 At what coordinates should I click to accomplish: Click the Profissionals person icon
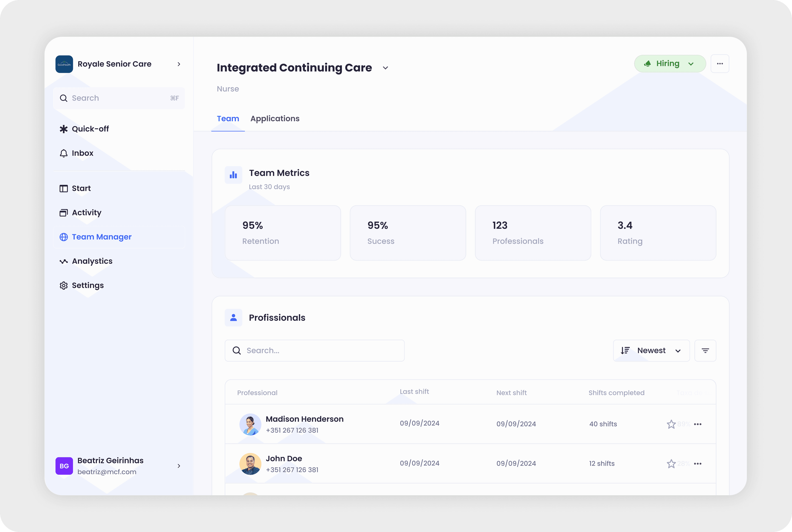click(x=233, y=317)
